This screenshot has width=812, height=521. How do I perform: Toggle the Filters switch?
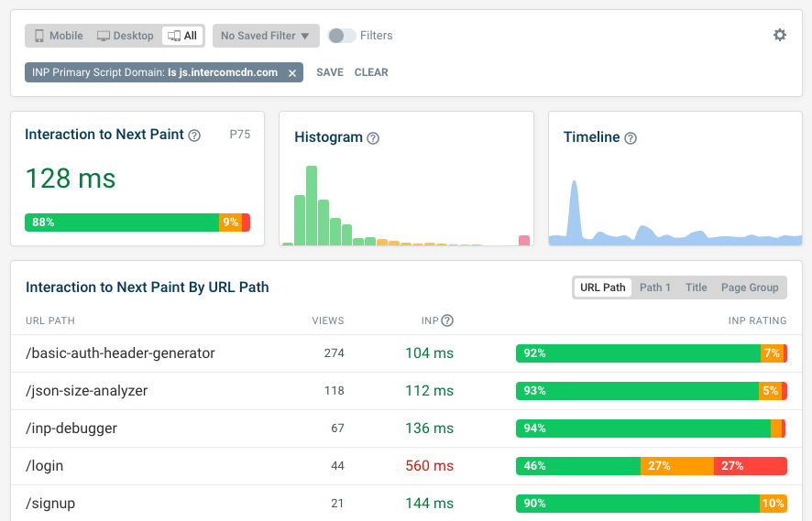pos(342,36)
